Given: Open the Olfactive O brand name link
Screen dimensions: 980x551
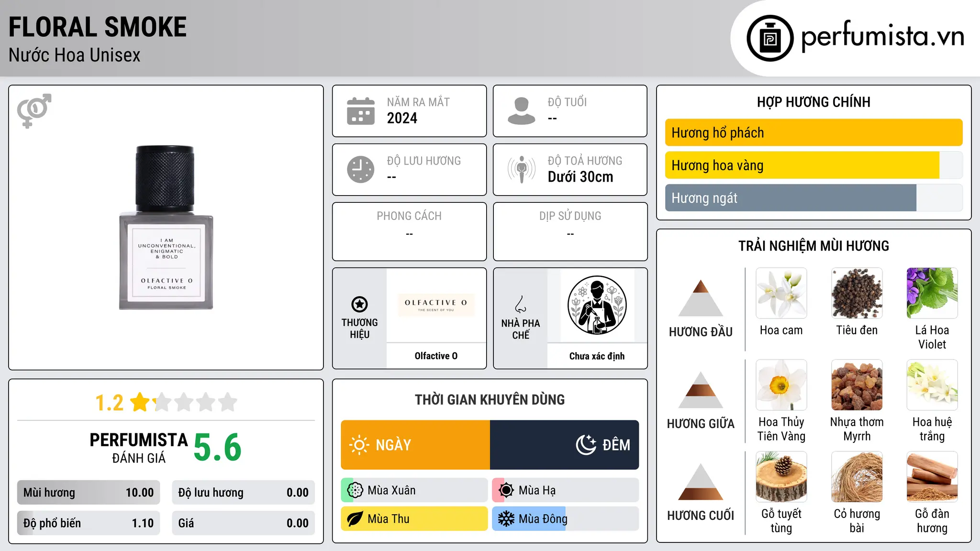Looking at the screenshot, I should (x=436, y=356).
